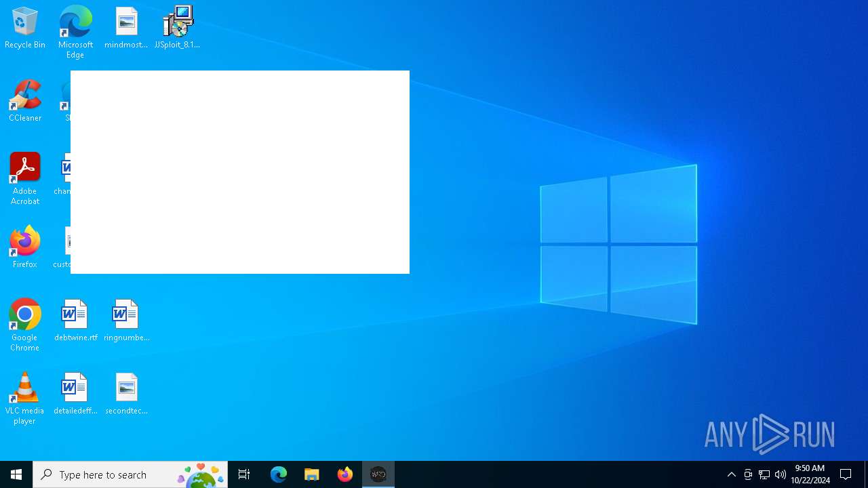Open Firefox from the taskbar
The image size is (868, 488).
(345, 474)
